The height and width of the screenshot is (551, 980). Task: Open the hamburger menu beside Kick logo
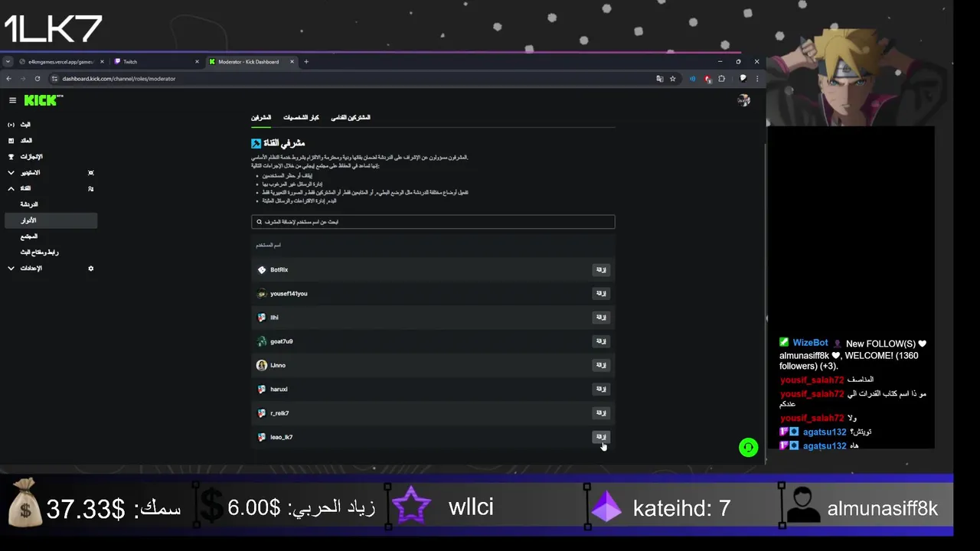[12, 100]
